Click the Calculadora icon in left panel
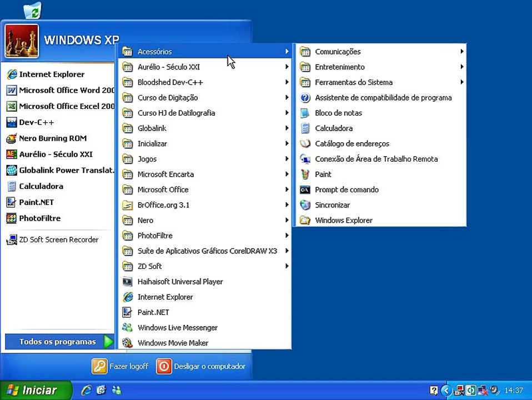The image size is (532, 400). (x=12, y=186)
